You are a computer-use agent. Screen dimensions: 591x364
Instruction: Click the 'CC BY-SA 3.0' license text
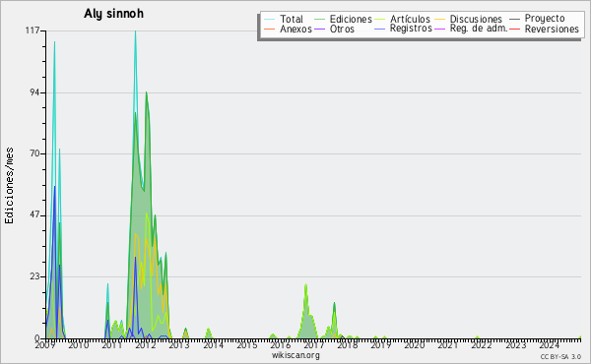pos(560,356)
